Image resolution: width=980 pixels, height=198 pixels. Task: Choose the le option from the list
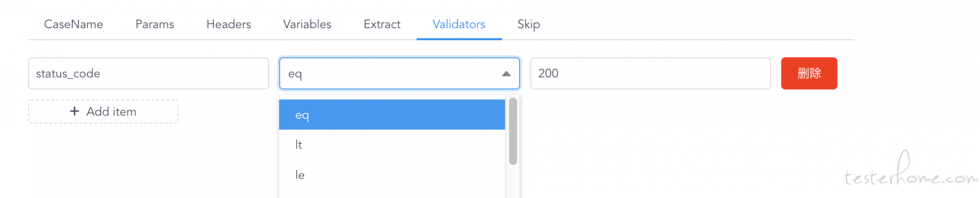point(391,175)
